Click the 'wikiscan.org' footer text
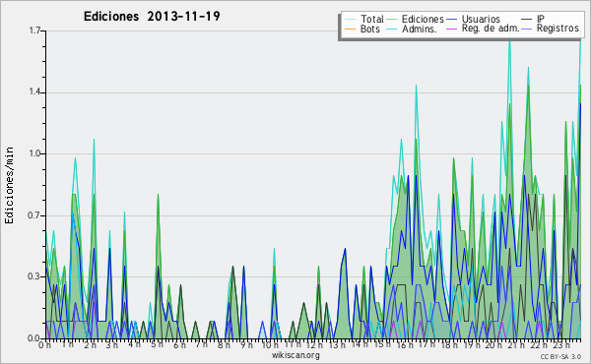This screenshot has height=364, width=591. click(x=295, y=355)
